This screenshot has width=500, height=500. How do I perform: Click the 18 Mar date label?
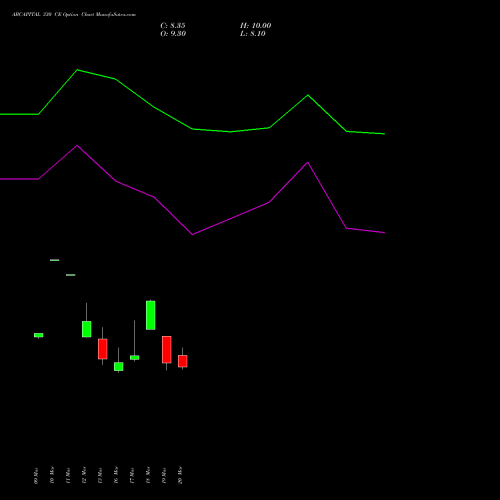tap(148, 475)
